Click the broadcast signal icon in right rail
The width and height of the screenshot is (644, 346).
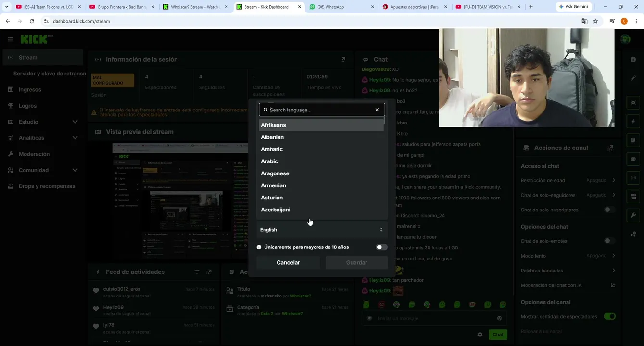click(x=633, y=178)
